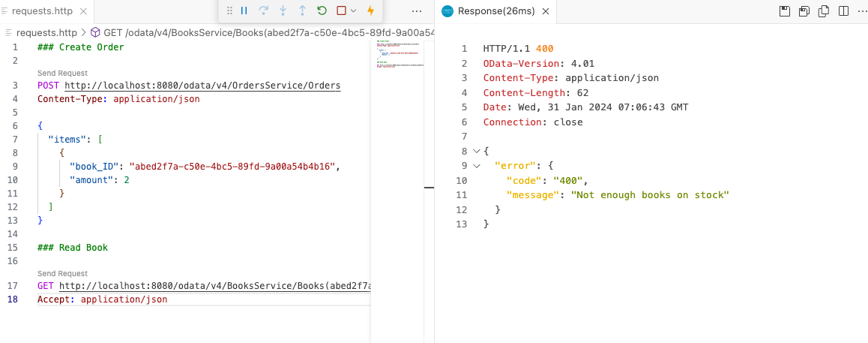This screenshot has width=868, height=343.
Task: Click the lightning bolt hot-reload icon
Action: pyautogui.click(x=370, y=11)
